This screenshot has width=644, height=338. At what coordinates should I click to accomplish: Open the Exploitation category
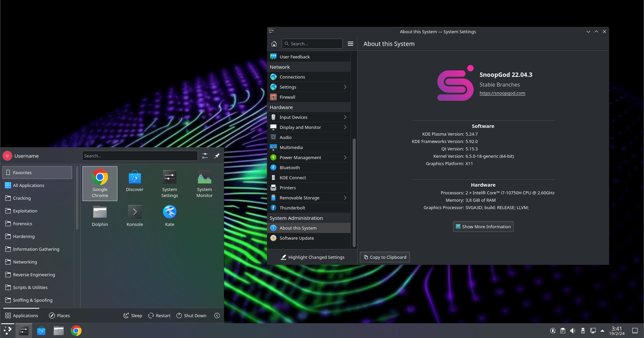(37, 211)
